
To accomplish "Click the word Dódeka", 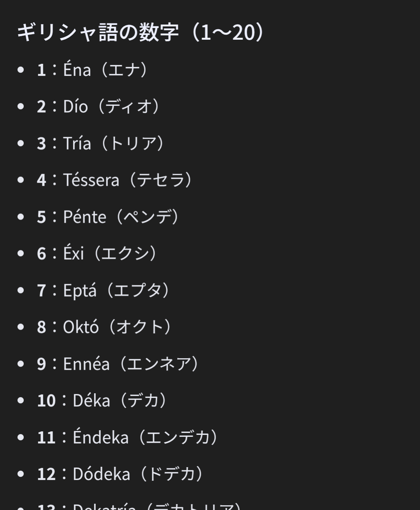I will (x=101, y=474).
